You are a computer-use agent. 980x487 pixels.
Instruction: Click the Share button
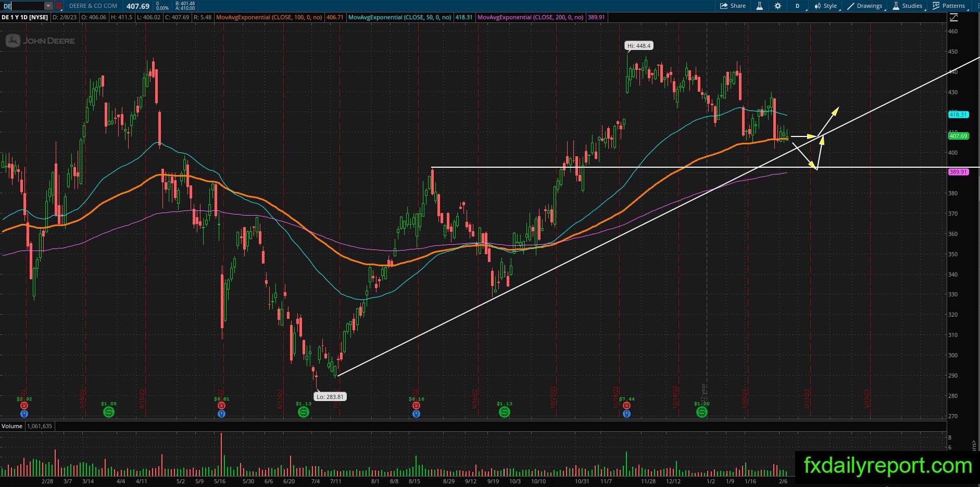coord(733,6)
